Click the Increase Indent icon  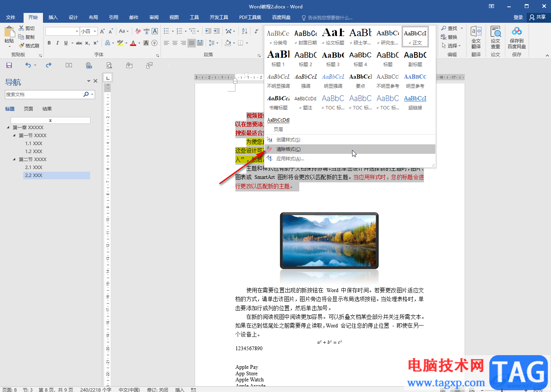pos(217,31)
